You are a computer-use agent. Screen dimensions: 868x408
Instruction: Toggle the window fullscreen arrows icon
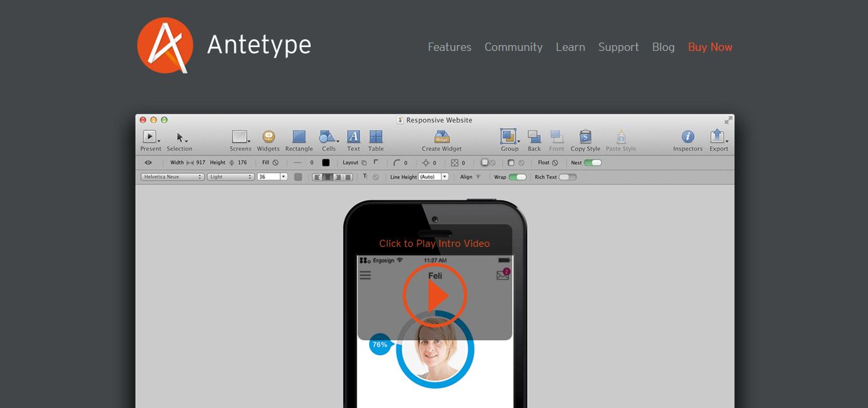pyautogui.click(x=728, y=120)
